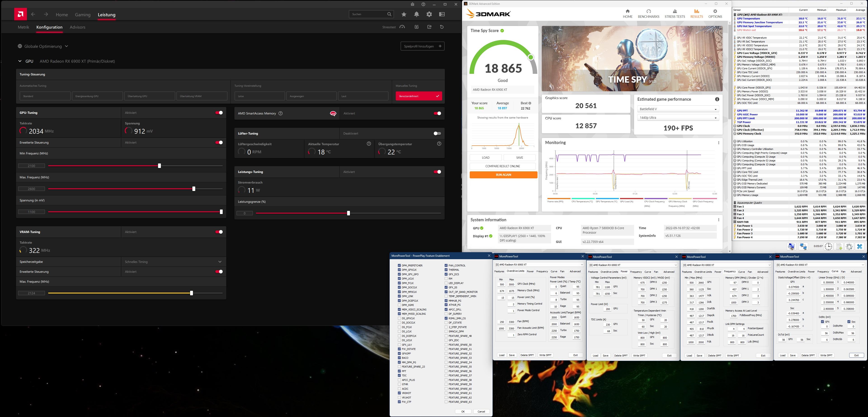Open 3DMark Options gear
Screen dimensions: 868x417
pos(715,14)
